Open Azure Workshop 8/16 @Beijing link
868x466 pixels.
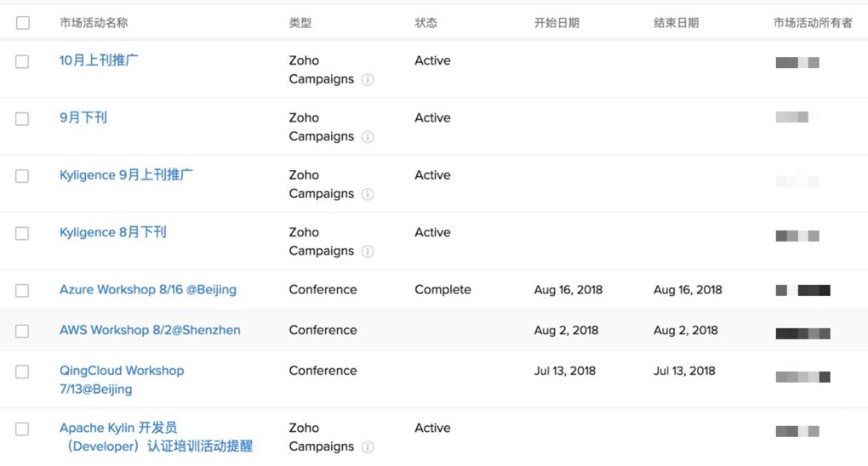click(x=148, y=290)
